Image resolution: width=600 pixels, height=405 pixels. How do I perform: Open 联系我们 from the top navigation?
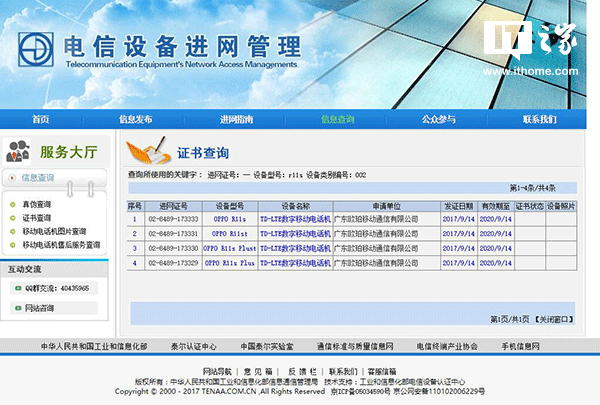[x=539, y=119]
